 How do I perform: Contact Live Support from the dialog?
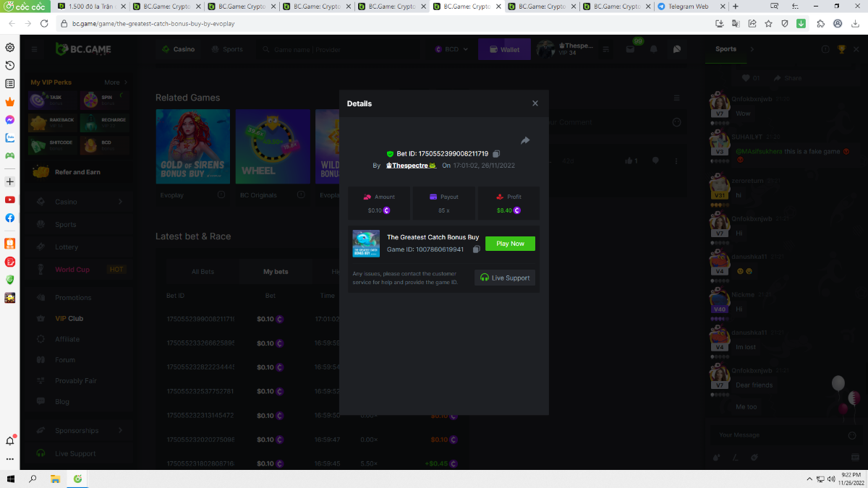[505, 278]
